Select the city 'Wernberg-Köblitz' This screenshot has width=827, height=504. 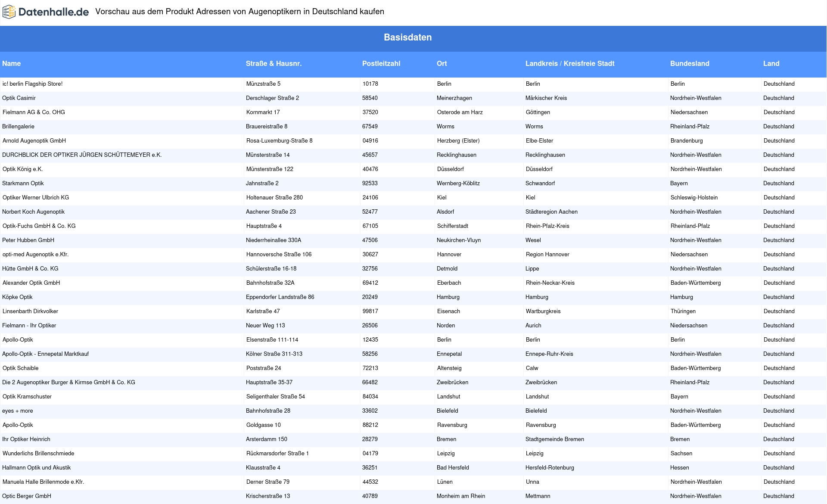tap(458, 184)
